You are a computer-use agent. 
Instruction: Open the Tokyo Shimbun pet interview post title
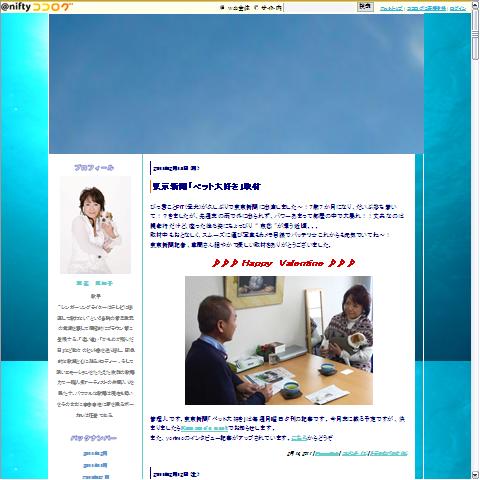point(207,187)
